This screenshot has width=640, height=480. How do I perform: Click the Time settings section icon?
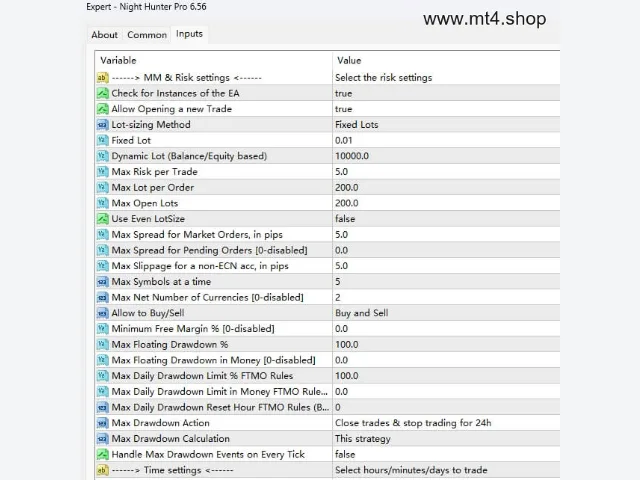pos(102,470)
